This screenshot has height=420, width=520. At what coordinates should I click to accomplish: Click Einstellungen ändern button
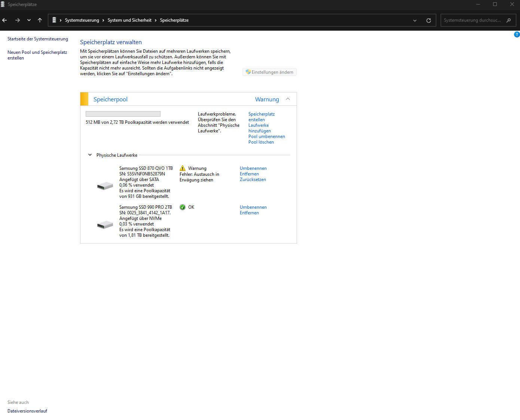pyautogui.click(x=269, y=72)
